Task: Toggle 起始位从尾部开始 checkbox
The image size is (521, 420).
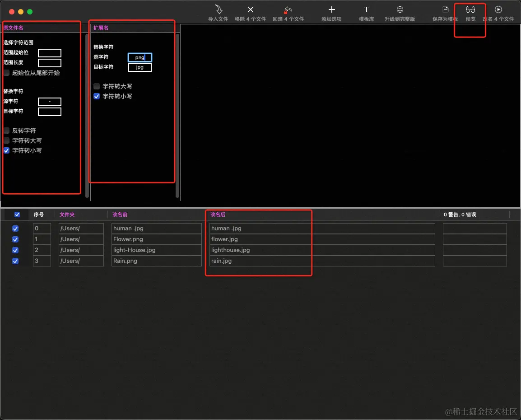Action: tap(7, 73)
